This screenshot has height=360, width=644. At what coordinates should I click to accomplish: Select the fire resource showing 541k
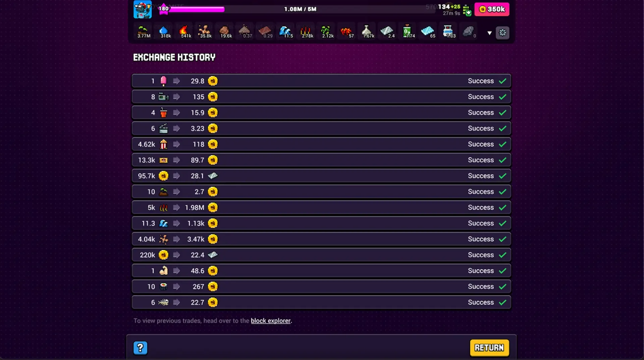point(184,32)
